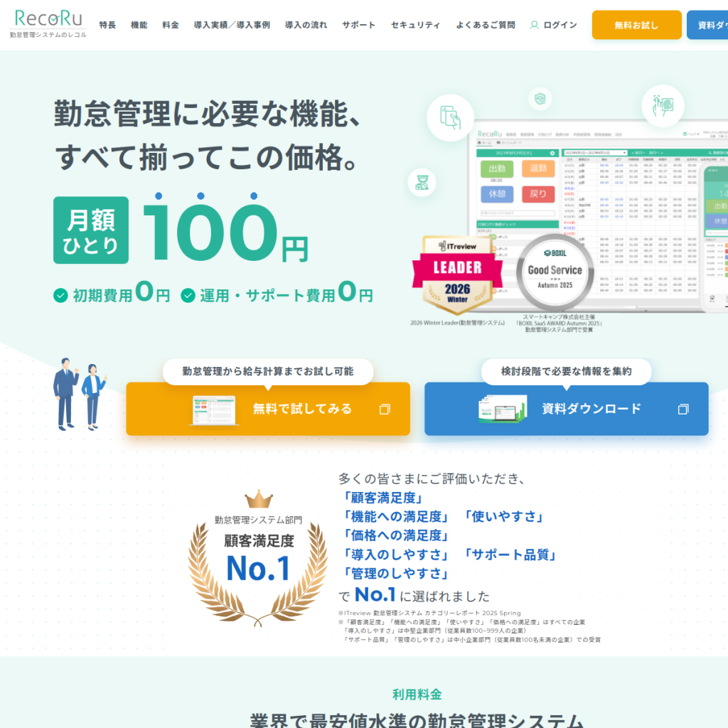Click the 「機能への満足度」 text
Screen dimensions: 728x728
click(395, 517)
